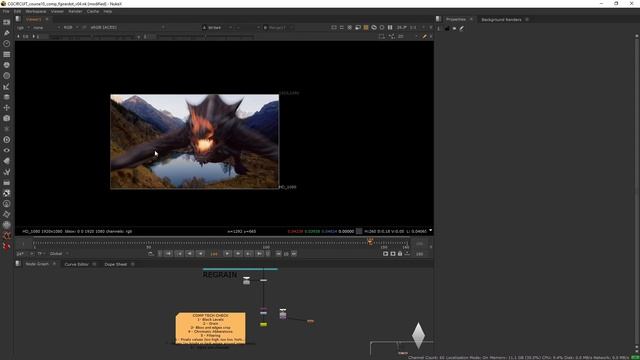This screenshot has width=640, height=360.
Task: Open the Global frame range dropdown
Action: click(59, 254)
